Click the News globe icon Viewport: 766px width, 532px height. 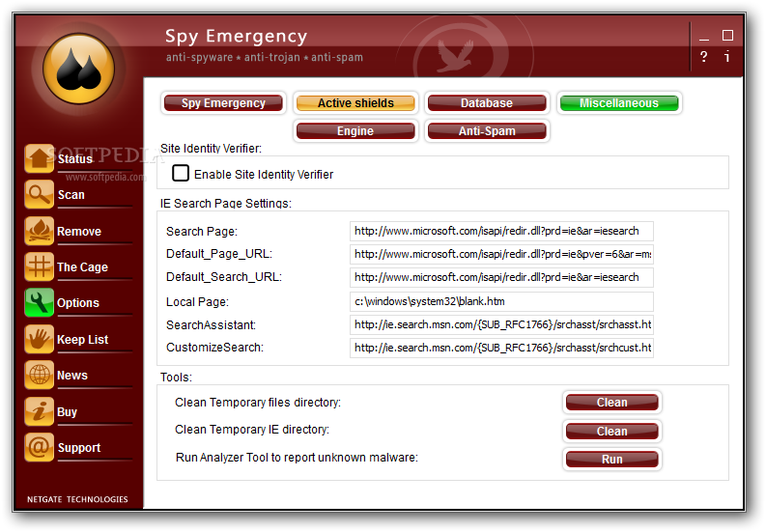(x=39, y=375)
